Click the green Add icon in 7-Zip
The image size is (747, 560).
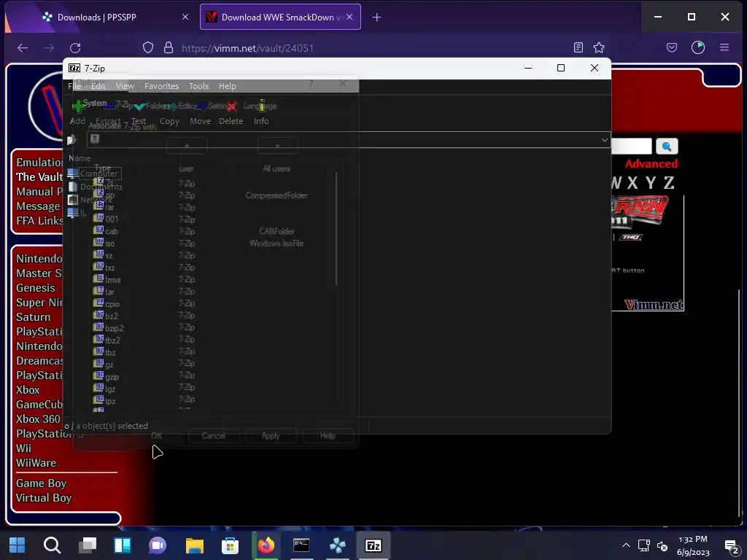(77, 106)
